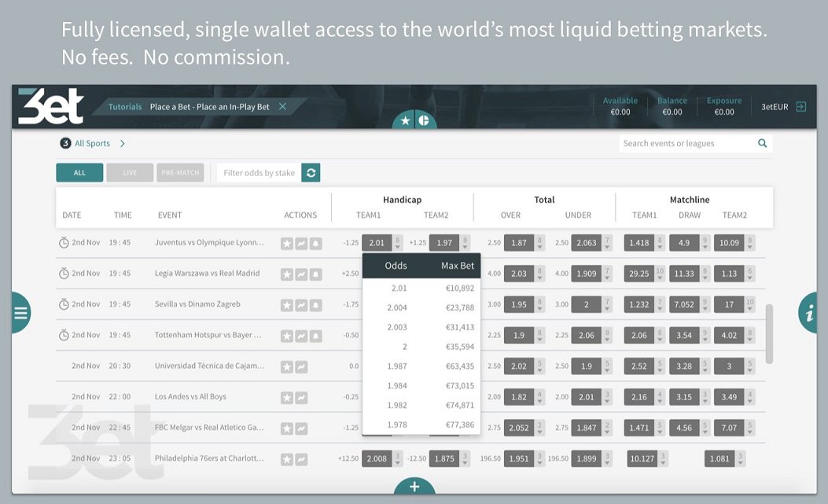The height and width of the screenshot is (504, 828).
Task: Open chart for Los Andes vs All Boys
Action: [301, 397]
